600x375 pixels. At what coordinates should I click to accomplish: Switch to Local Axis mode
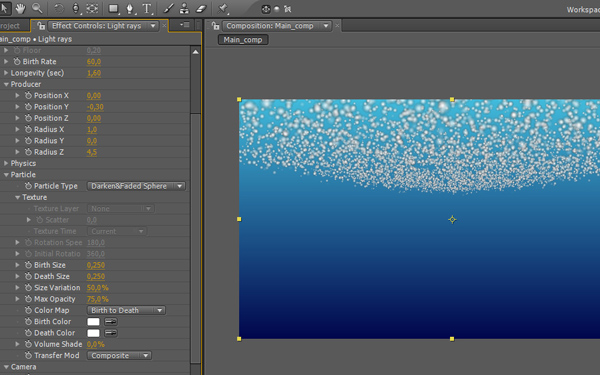click(266, 9)
